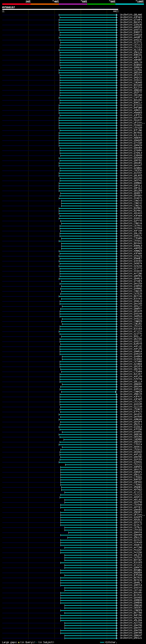This screenshot has width=146, height=644.
Task: Select the UniRef100_Q6EU94 label
Action: (x=131, y=72)
